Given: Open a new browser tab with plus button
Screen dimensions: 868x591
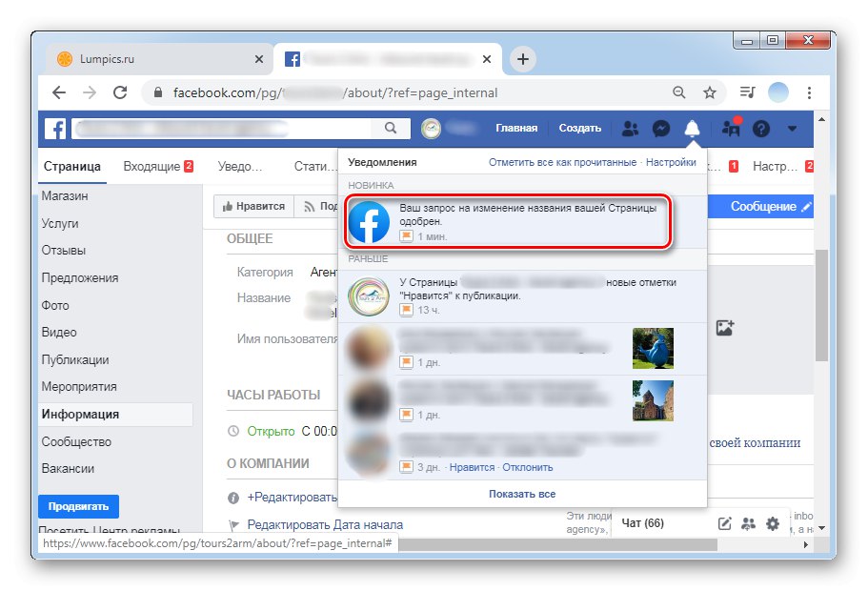Looking at the screenshot, I should tap(522, 59).
